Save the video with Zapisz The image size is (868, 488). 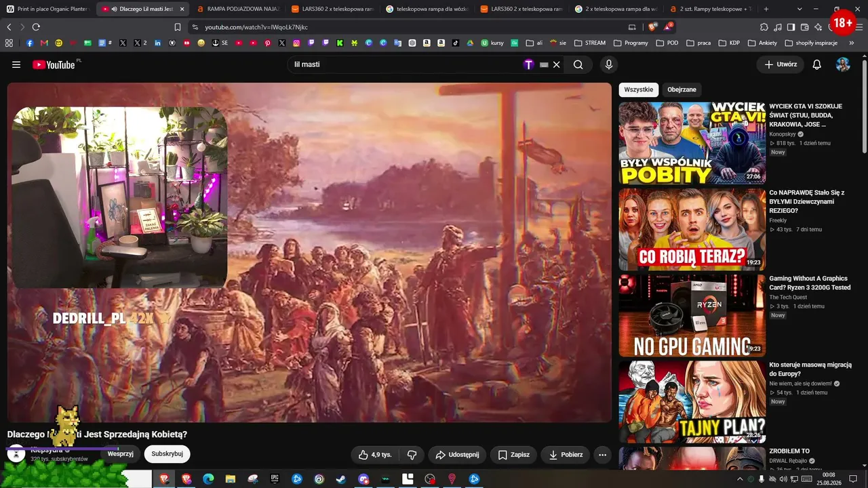coord(513,454)
